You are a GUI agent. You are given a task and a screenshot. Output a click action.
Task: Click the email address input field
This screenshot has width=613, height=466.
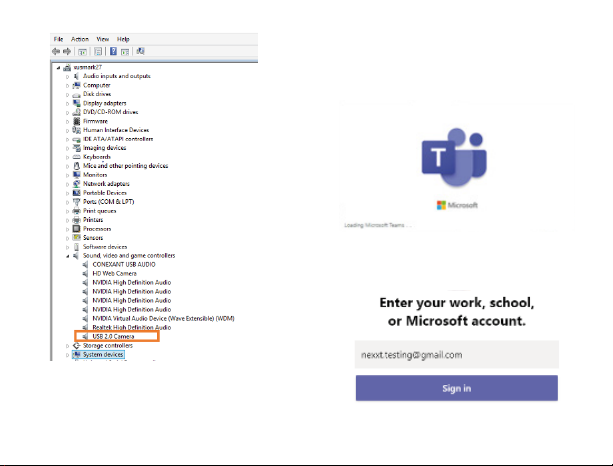point(457,355)
